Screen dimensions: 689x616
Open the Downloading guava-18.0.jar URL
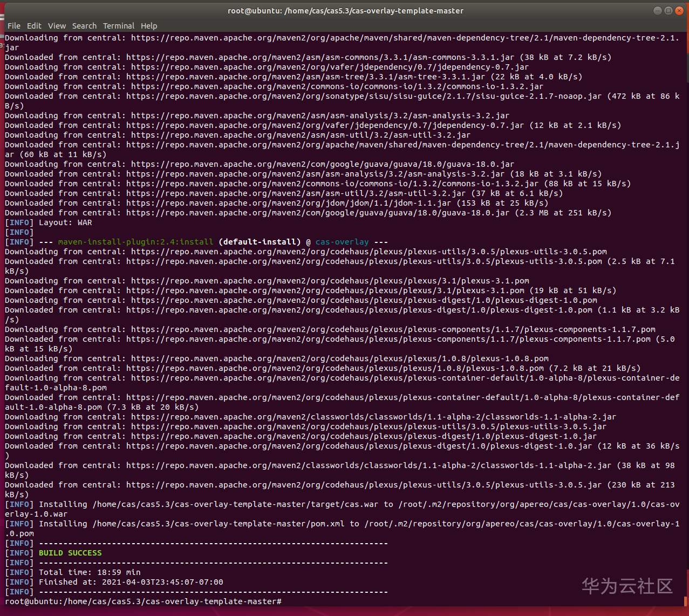pos(323,164)
